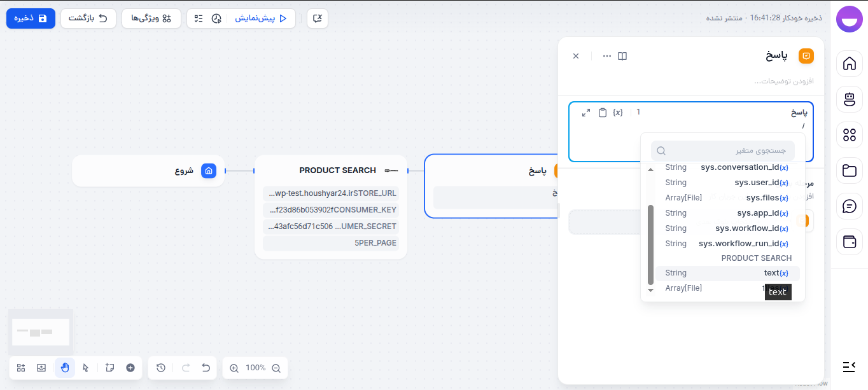Insert a variable using the {x} icon

617,112
